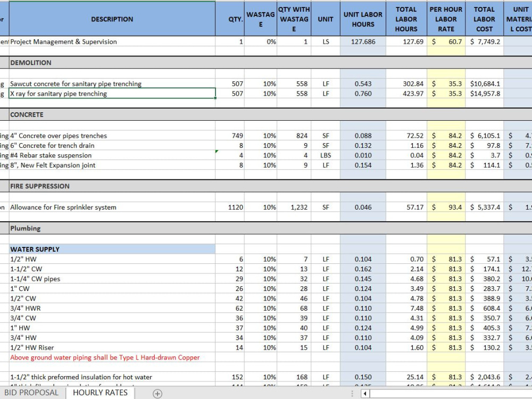532x399 pixels.
Task: Select total labor cost $ 7,749.2
Action: click(484, 41)
